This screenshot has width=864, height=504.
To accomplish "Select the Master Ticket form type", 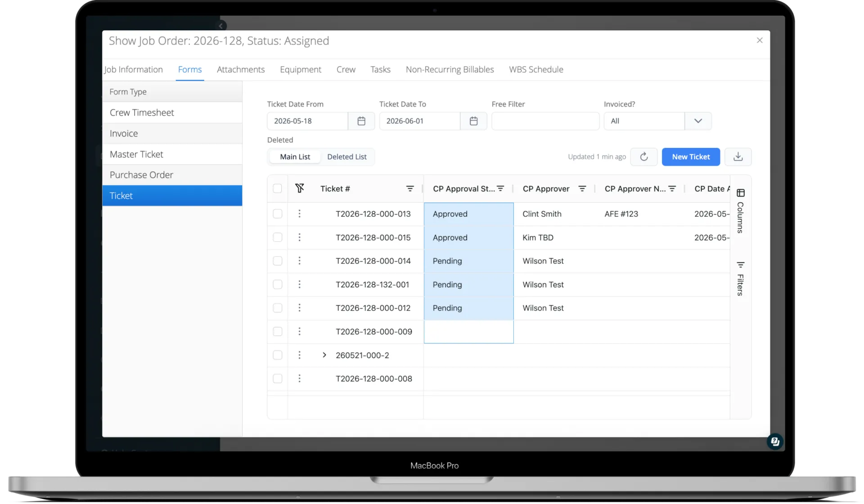I will [172, 154].
